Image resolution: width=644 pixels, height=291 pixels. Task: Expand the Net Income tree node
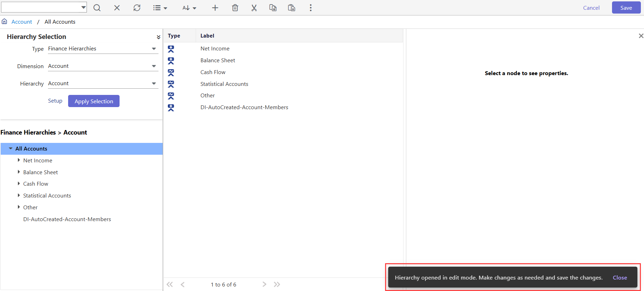pyautogui.click(x=19, y=160)
